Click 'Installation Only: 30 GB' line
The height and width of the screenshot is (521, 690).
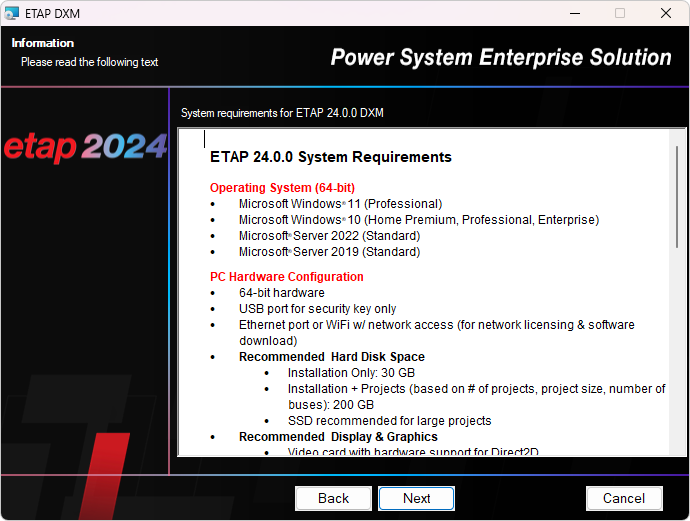351,373
